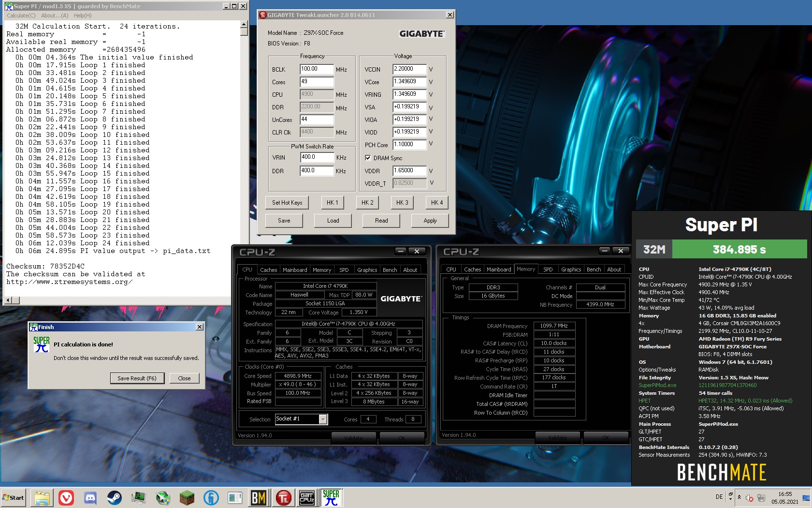Open Memory tab in left CPU-Z

[322, 270]
